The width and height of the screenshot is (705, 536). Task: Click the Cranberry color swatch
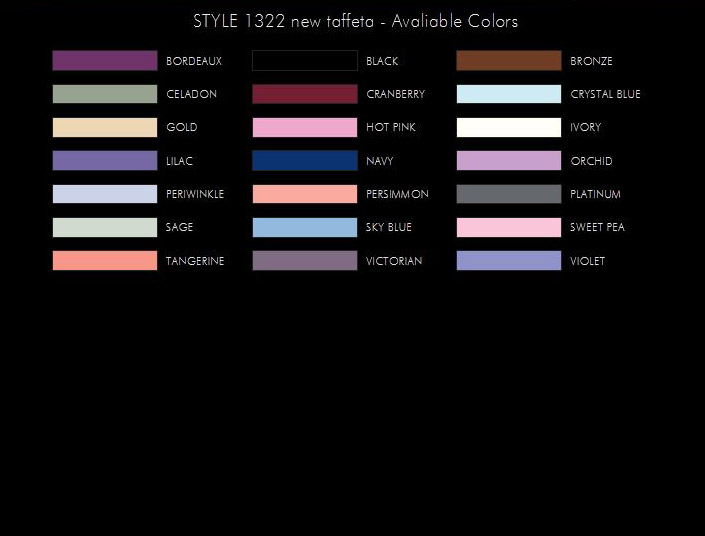coord(305,94)
